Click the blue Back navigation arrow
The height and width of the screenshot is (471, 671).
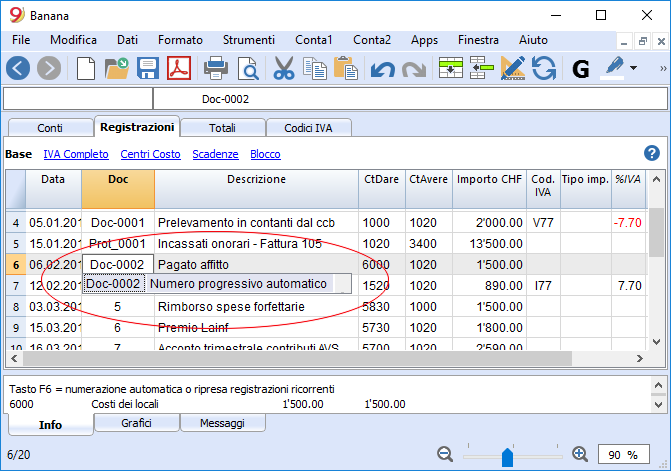click(18, 68)
